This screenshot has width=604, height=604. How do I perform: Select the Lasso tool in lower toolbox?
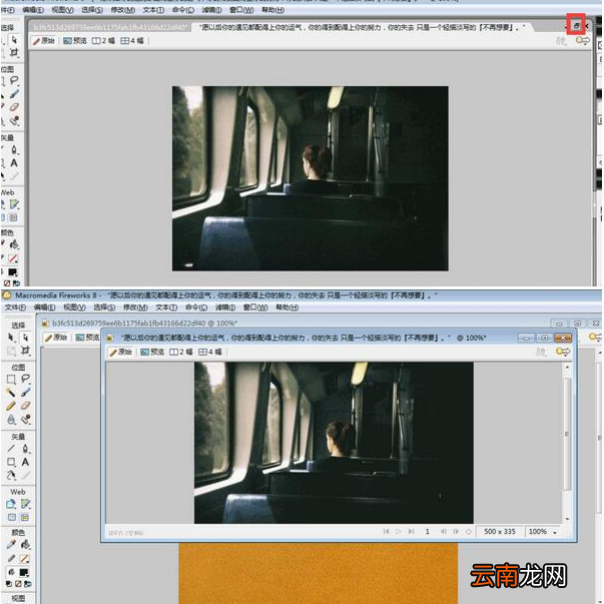point(25,379)
